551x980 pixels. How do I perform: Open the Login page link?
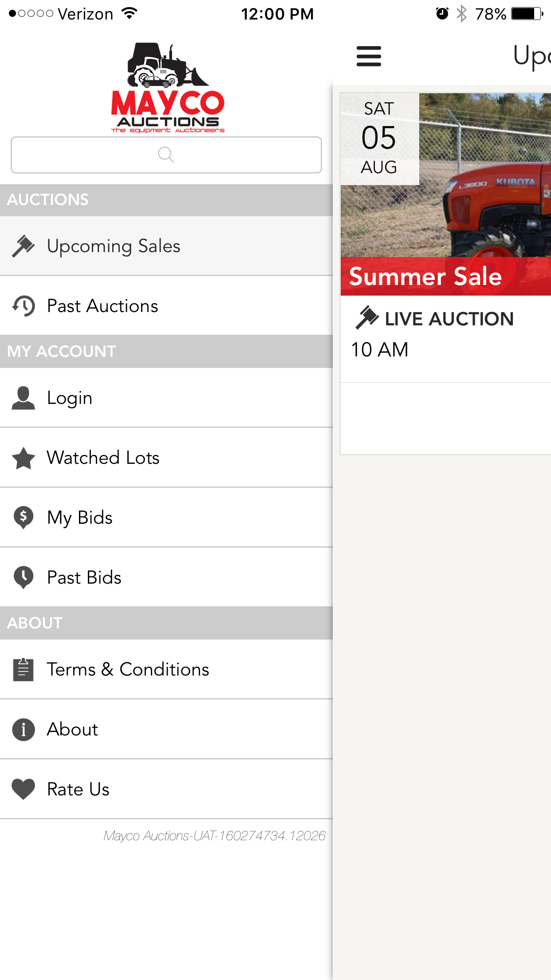click(70, 398)
